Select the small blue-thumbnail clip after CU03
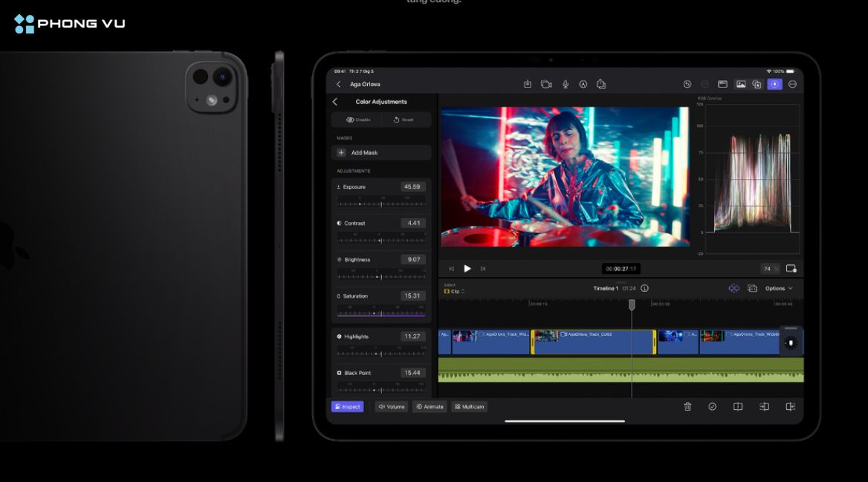The width and height of the screenshot is (868, 482). point(678,342)
